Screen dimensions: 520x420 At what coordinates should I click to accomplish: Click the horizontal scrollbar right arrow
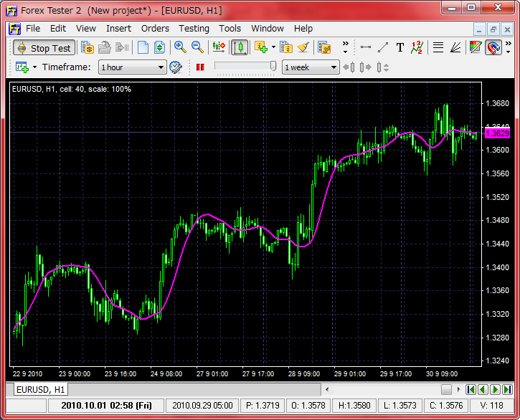(x=459, y=389)
